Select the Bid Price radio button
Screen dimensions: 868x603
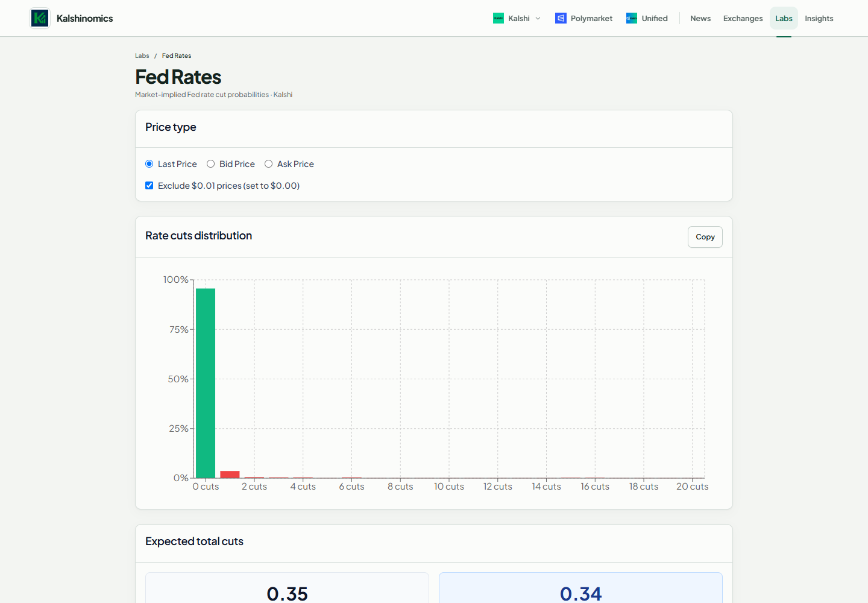pos(211,164)
